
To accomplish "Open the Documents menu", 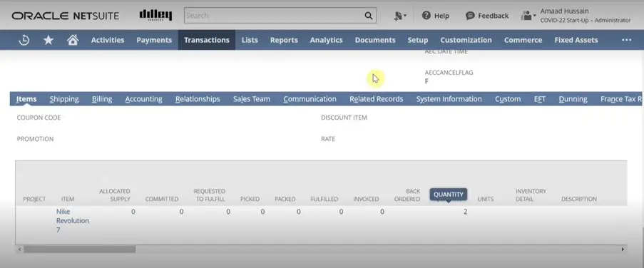I will pyautogui.click(x=375, y=40).
